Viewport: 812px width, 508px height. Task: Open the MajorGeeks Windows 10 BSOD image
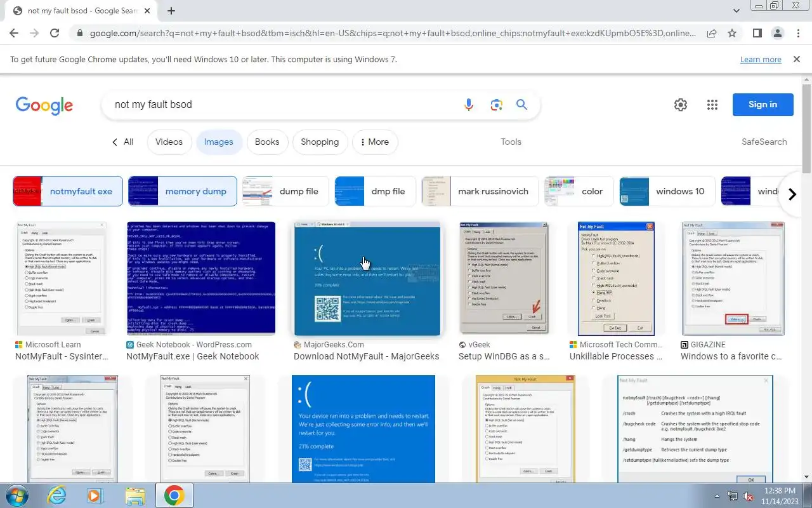click(367, 278)
